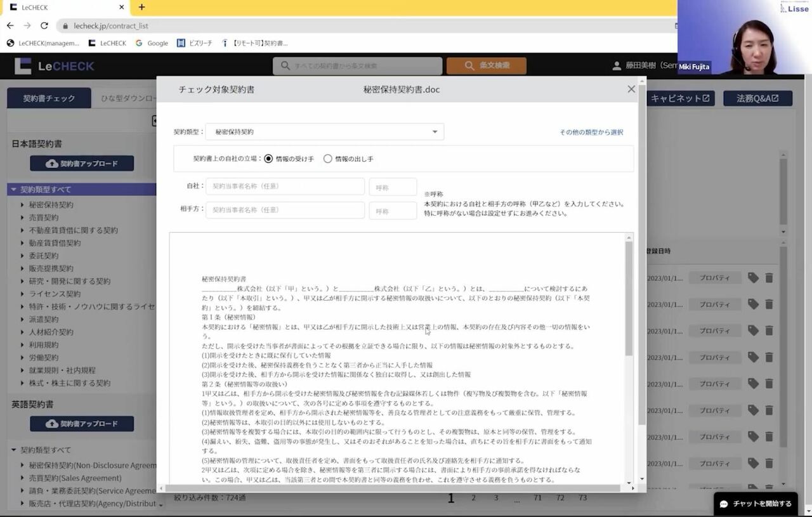Click the tag icon in the first row
Image resolution: width=812 pixels, height=517 pixels.
(x=753, y=278)
